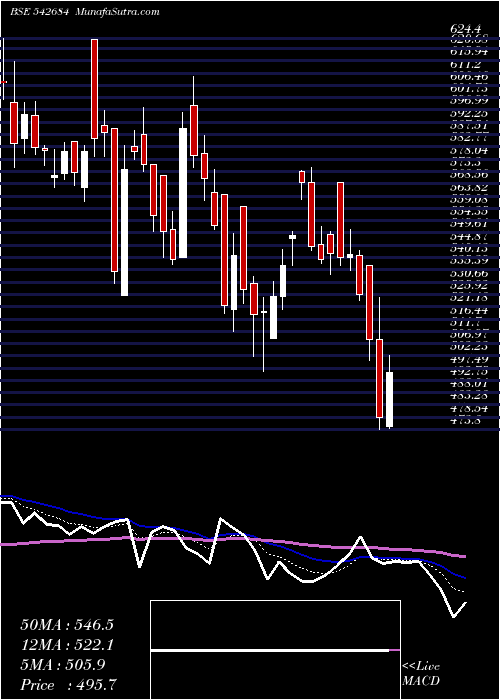500x700 pixels.
Task: Click the "624.4" top price label
Action: coord(467,30)
